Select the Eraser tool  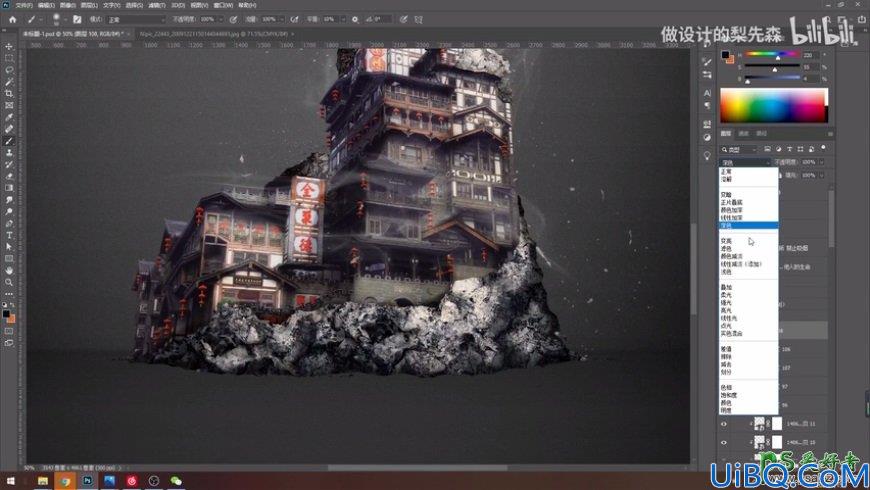[9, 176]
